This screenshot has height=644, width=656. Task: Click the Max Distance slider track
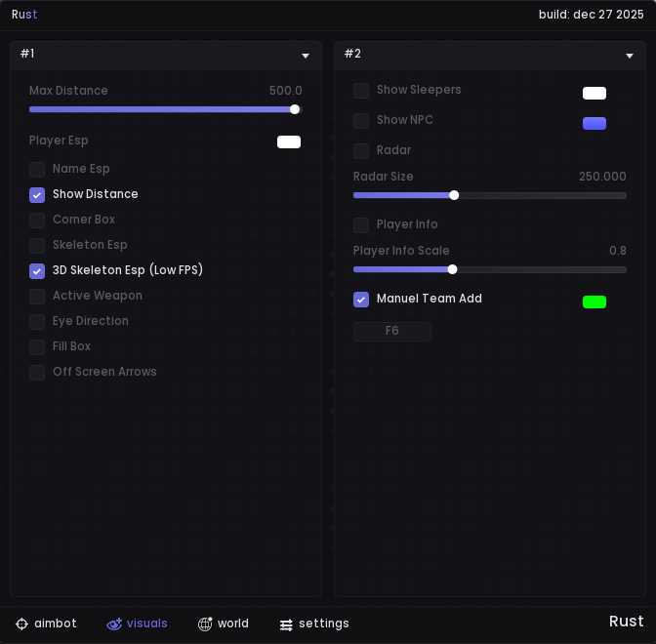(166, 109)
